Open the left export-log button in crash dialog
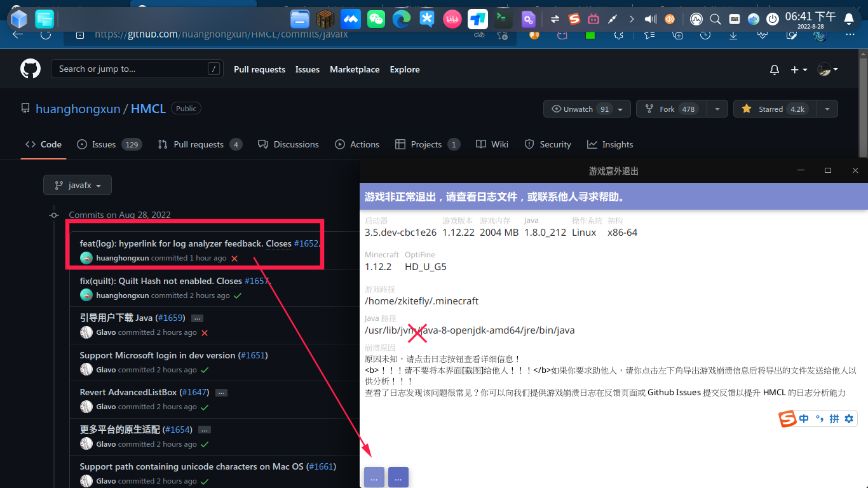The width and height of the screenshot is (868, 488). point(374,477)
